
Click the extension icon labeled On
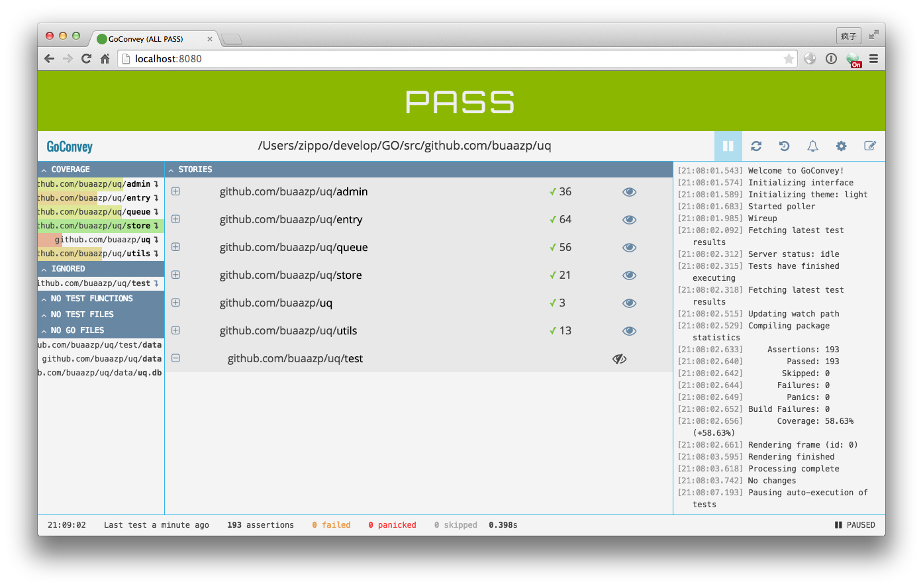[854, 60]
